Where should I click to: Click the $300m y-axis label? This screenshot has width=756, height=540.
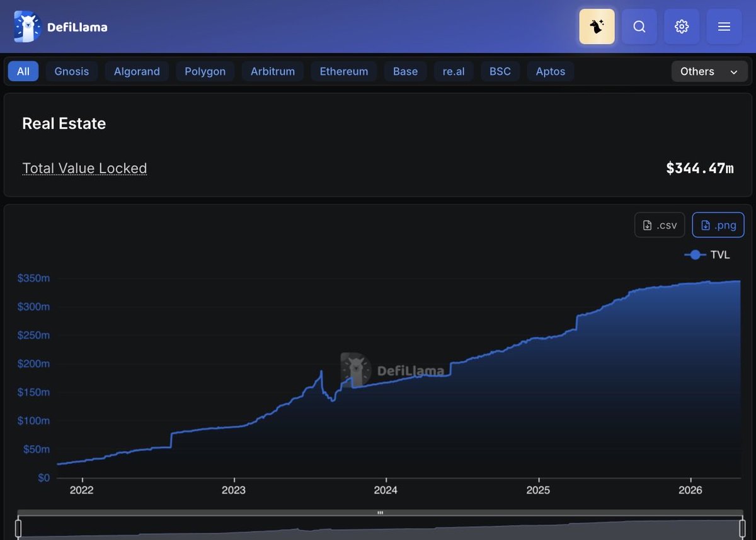33,306
